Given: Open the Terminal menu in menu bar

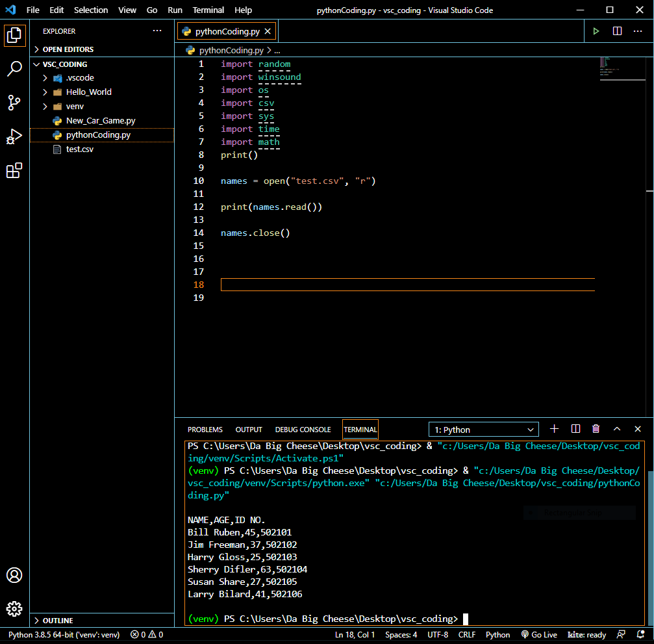Looking at the screenshot, I should (208, 10).
